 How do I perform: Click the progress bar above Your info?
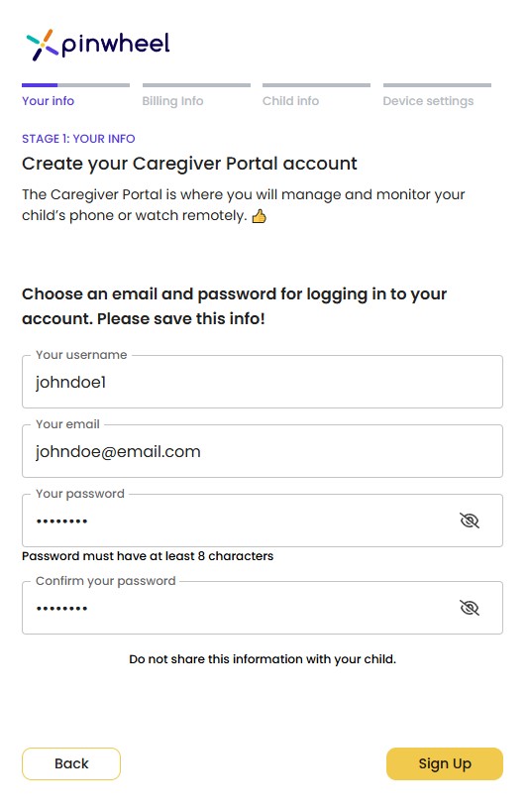tap(75, 85)
